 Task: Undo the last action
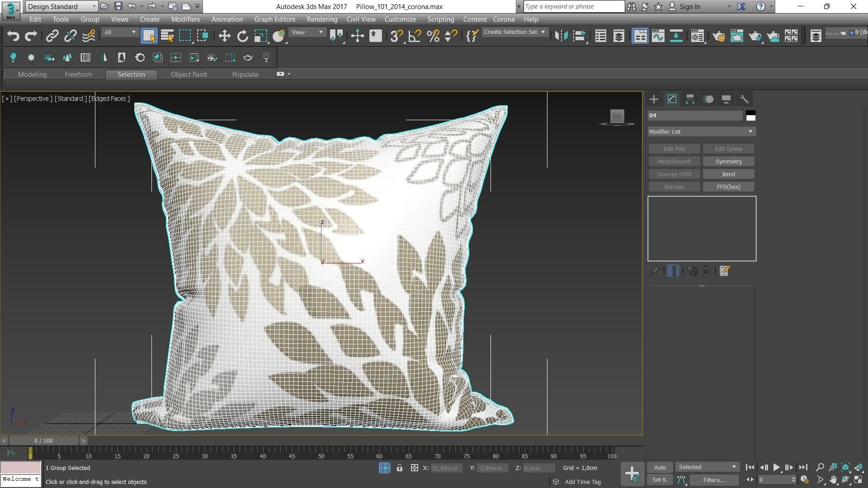tap(13, 36)
